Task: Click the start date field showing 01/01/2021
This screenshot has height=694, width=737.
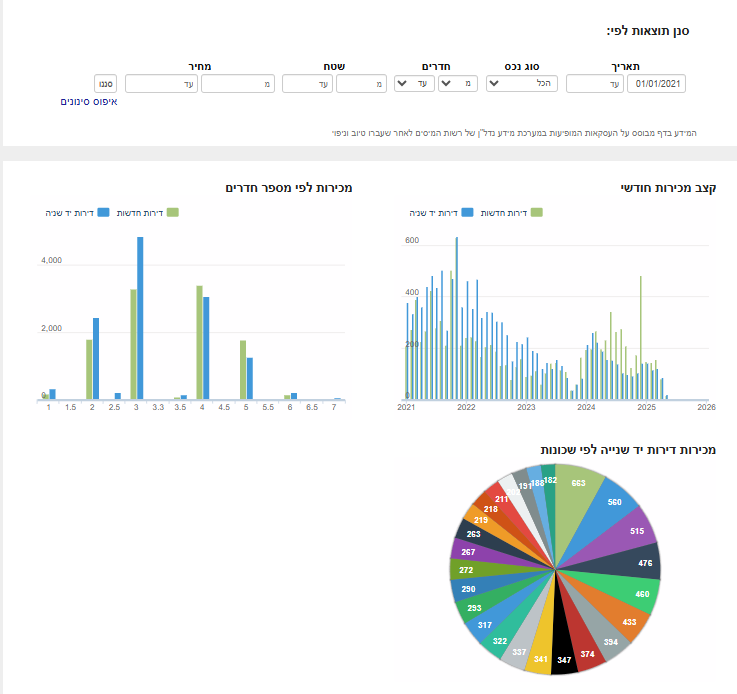Action: tap(658, 84)
